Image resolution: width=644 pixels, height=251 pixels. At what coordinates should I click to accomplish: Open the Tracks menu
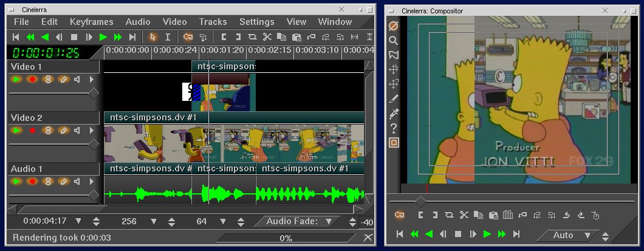point(213,22)
